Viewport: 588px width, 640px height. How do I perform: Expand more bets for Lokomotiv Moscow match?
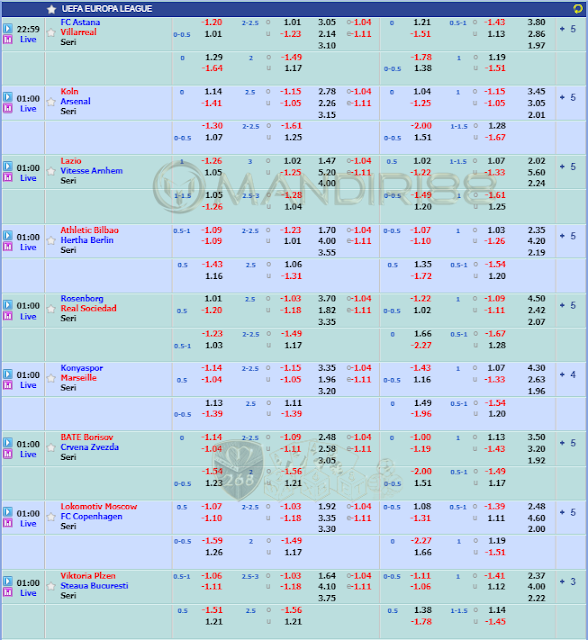tap(568, 513)
